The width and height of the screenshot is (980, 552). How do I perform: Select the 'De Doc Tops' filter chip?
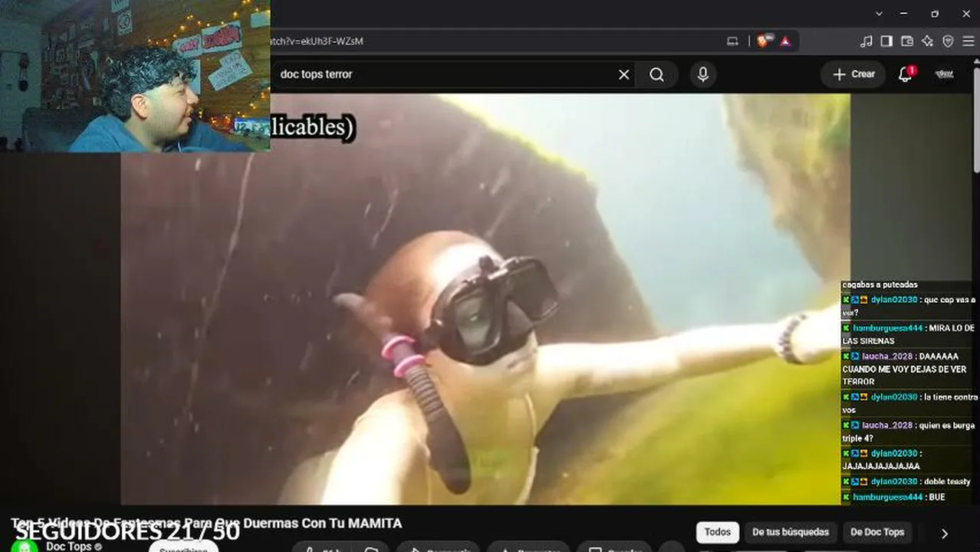pyautogui.click(x=877, y=532)
